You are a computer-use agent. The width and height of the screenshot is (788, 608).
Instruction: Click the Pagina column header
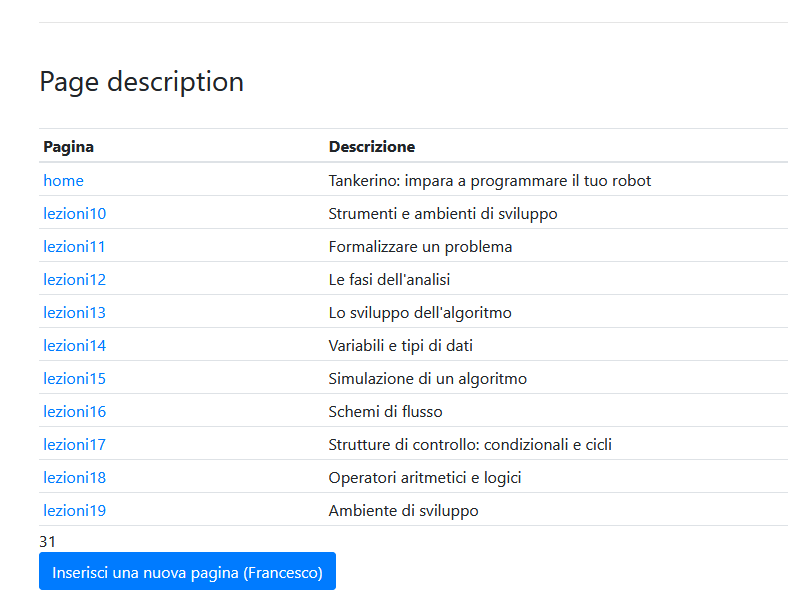tap(68, 147)
